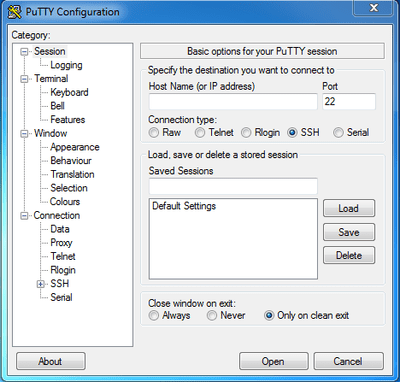Click the Cancel button
The image size is (400, 382).
[348, 361]
